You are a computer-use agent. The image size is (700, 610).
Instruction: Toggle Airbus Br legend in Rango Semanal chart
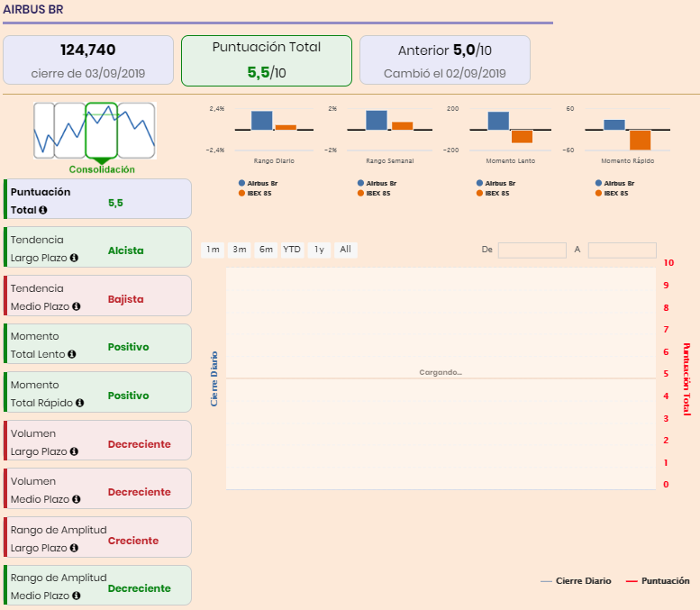[x=377, y=183]
